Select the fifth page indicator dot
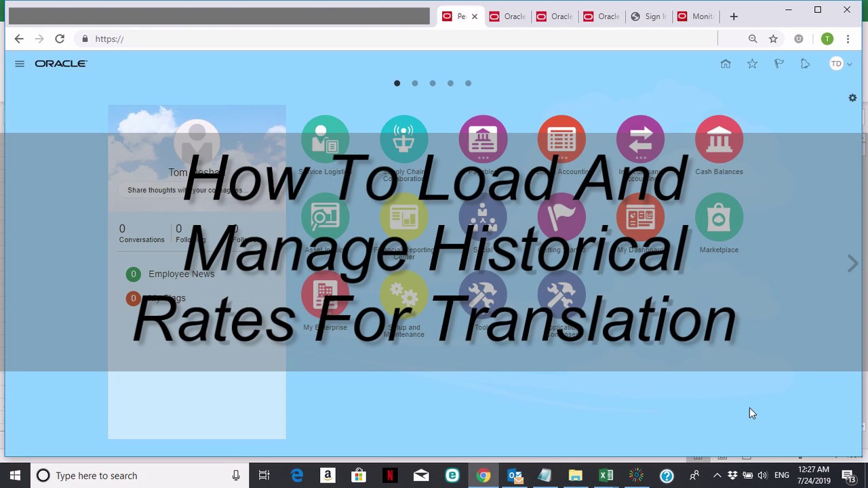The width and height of the screenshot is (868, 488). [468, 83]
